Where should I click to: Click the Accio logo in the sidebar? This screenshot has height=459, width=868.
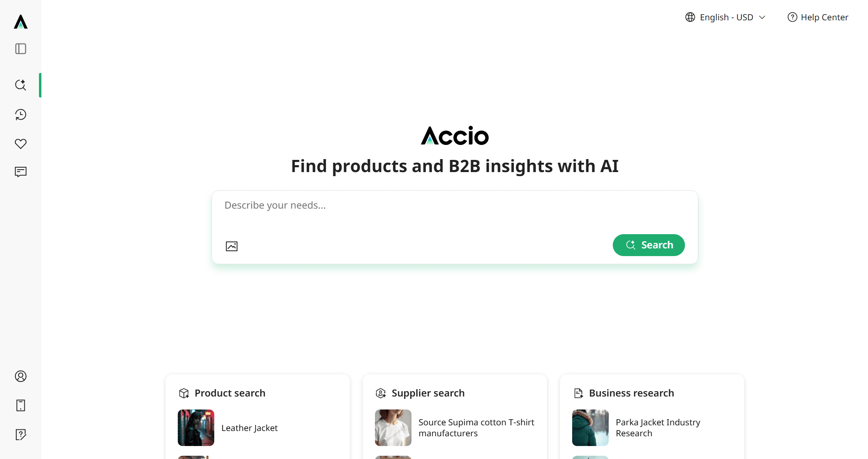(21, 22)
